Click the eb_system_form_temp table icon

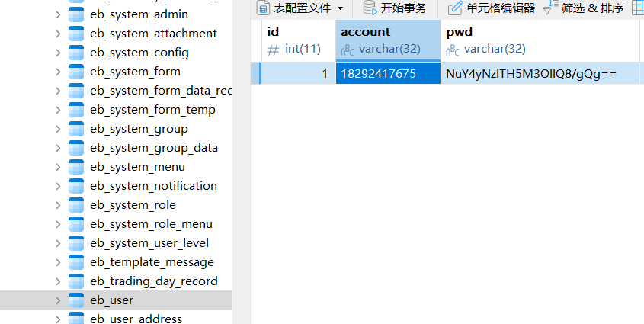coord(76,110)
